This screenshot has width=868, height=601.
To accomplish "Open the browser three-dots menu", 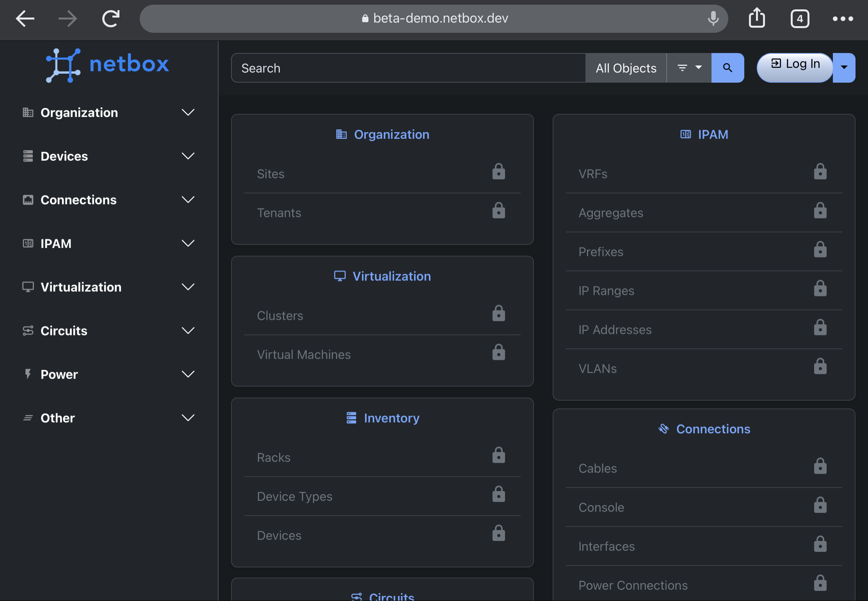I will point(843,19).
